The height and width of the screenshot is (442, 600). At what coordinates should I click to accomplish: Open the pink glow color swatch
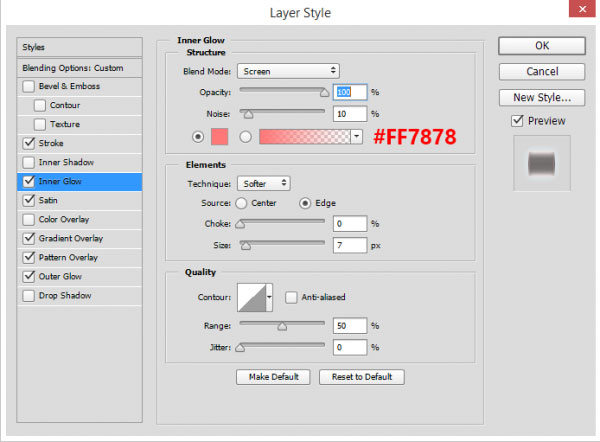(x=220, y=137)
